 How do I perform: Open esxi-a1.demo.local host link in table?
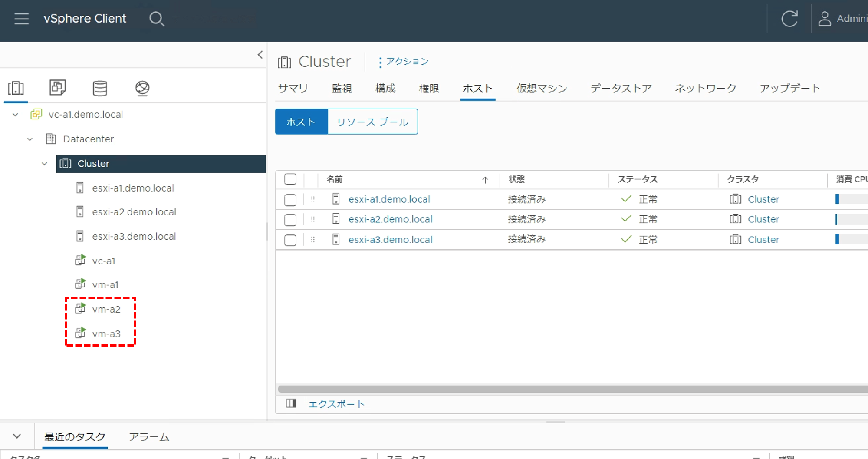[x=389, y=199]
